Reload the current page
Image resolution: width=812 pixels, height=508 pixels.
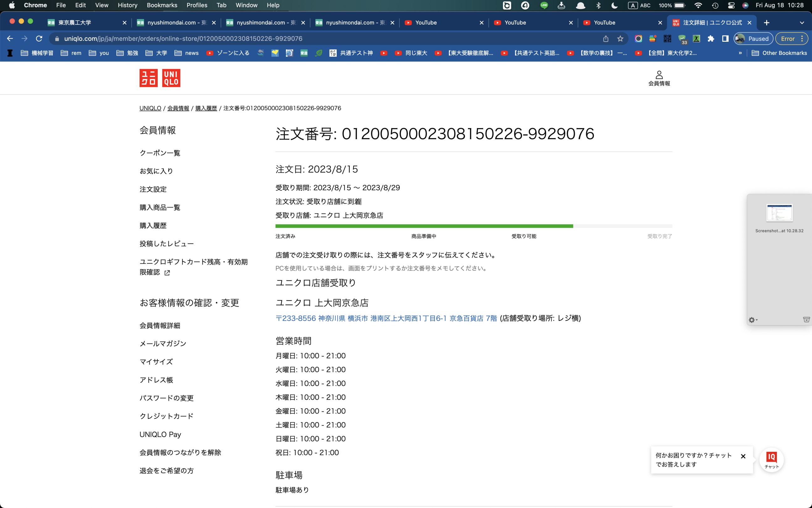pos(39,39)
